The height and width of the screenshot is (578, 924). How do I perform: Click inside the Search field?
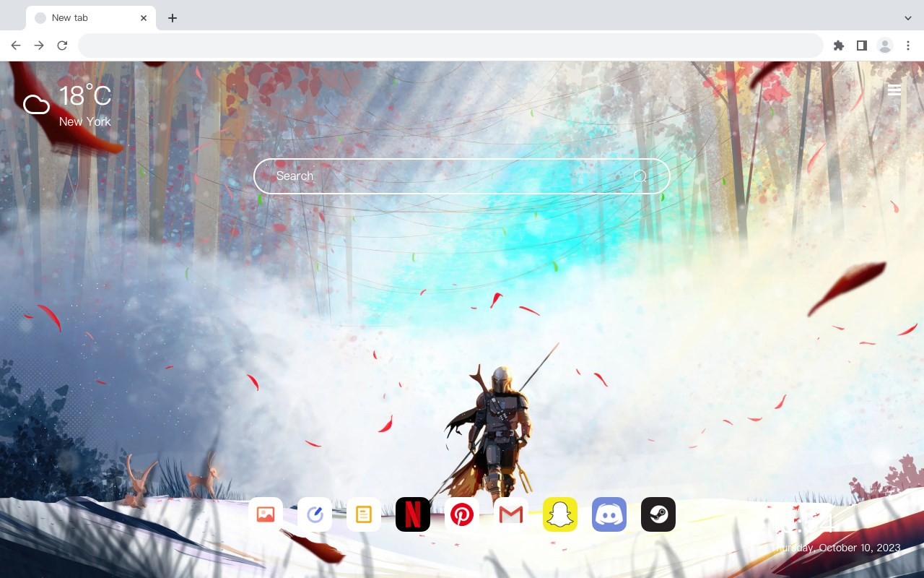[x=462, y=176]
